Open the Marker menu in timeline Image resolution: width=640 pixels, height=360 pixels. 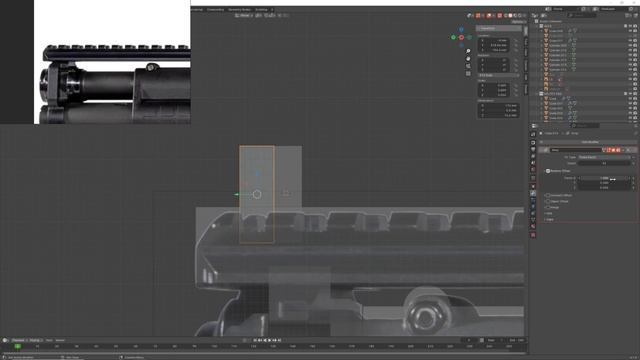coord(60,340)
